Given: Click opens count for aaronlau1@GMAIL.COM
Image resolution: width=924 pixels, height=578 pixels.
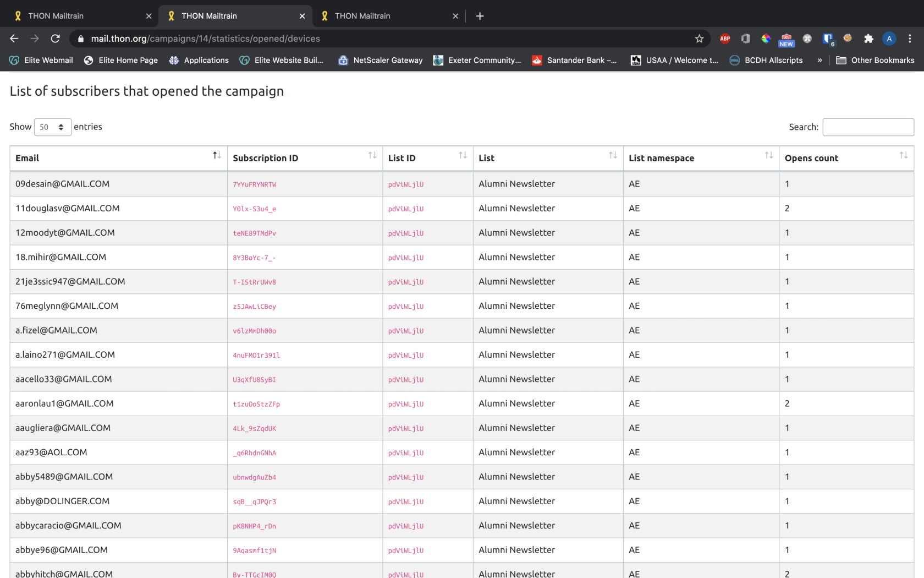Looking at the screenshot, I should [787, 403].
